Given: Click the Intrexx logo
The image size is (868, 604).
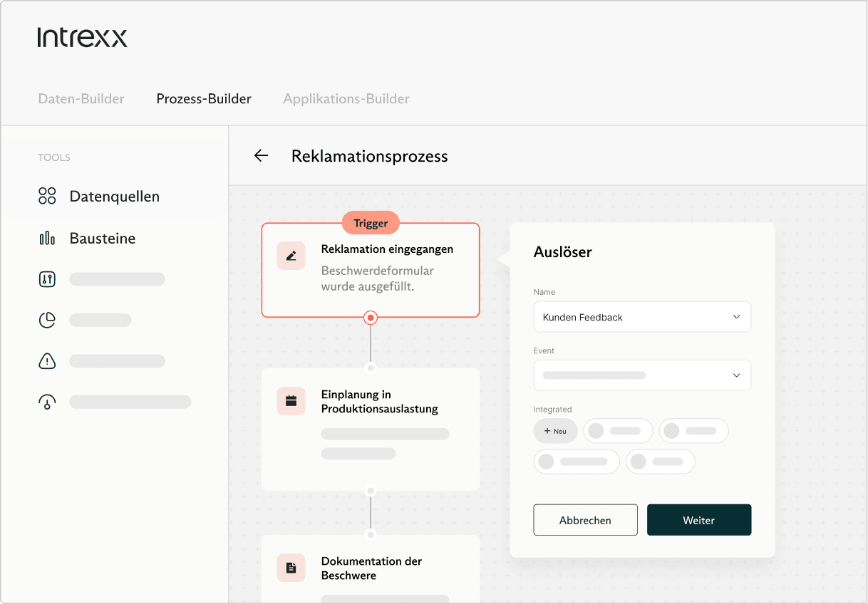Looking at the screenshot, I should [x=83, y=38].
